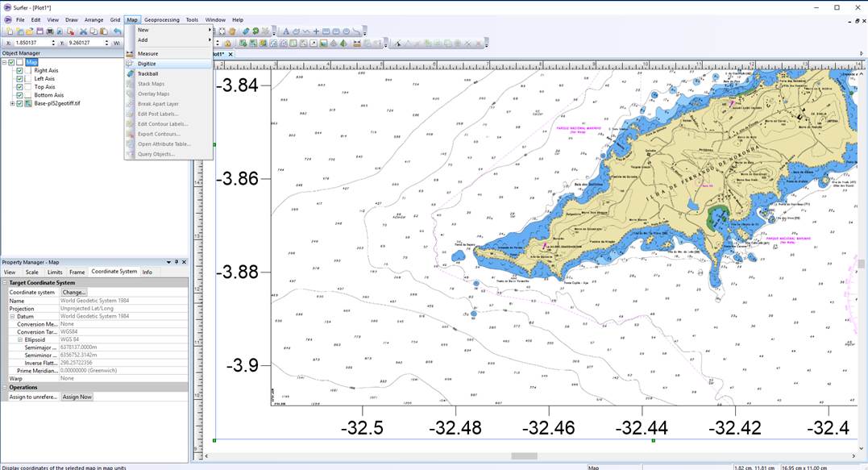The image size is (868, 470).
Task: Choose Measure from the Map menu
Action: click(x=168, y=54)
